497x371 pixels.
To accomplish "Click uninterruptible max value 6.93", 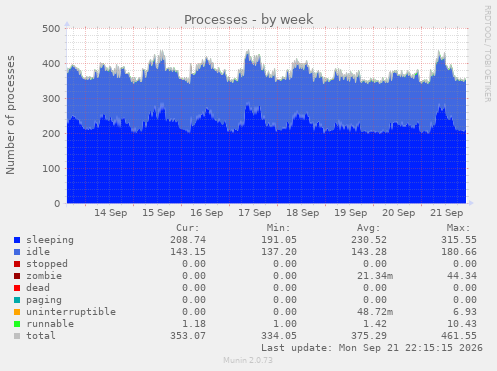I will (x=465, y=312).
